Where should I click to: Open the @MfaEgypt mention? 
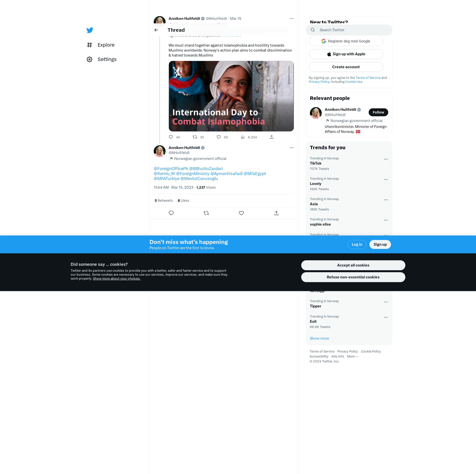click(255, 174)
